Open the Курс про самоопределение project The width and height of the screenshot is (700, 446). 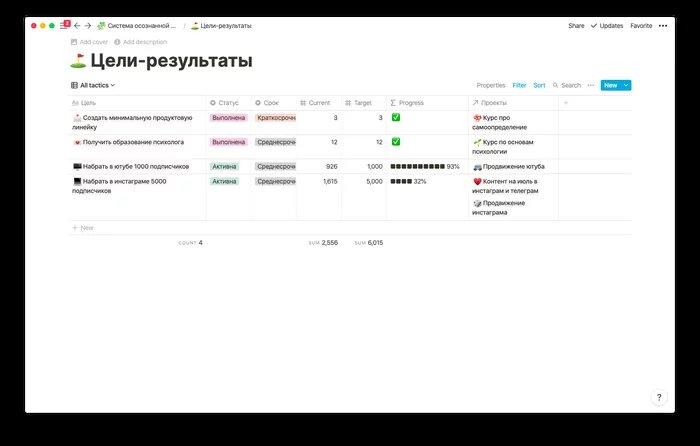pyautogui.click(x=500, y=122)
